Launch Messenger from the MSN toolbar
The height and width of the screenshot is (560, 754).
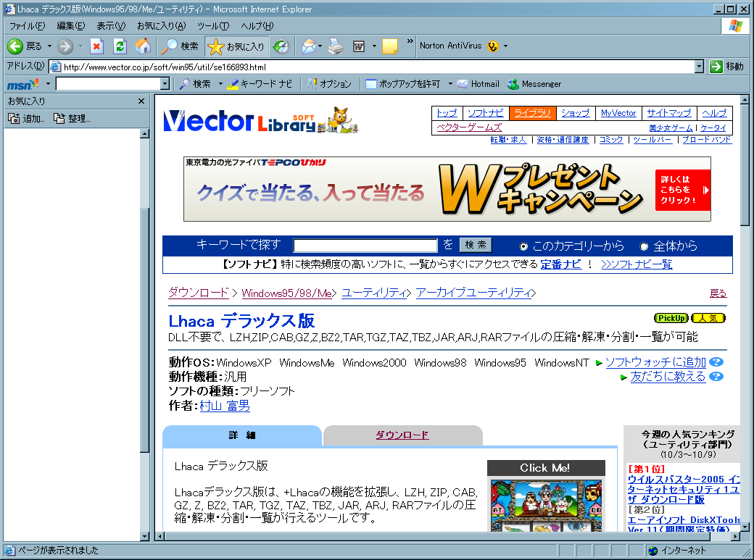pos(535,84)
